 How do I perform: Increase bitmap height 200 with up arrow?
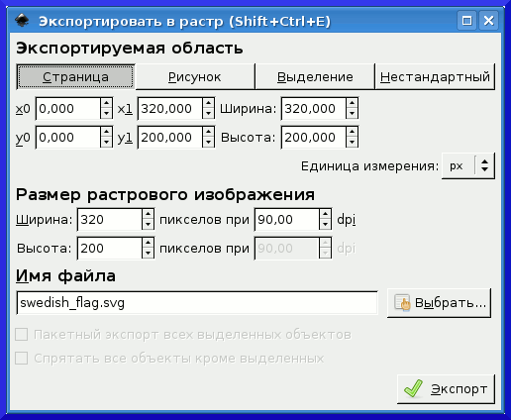[148, 243]
